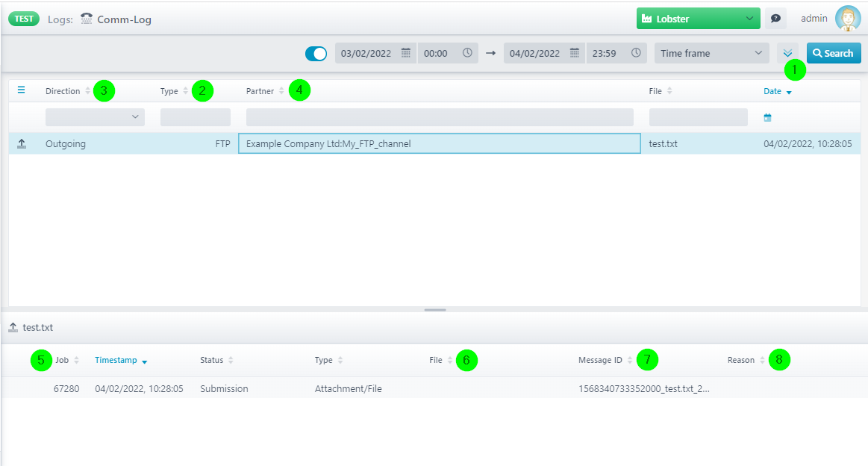Select Example Company Ltd:My_FTP_channel cell

pyautogui.click(x=440, y=143)
